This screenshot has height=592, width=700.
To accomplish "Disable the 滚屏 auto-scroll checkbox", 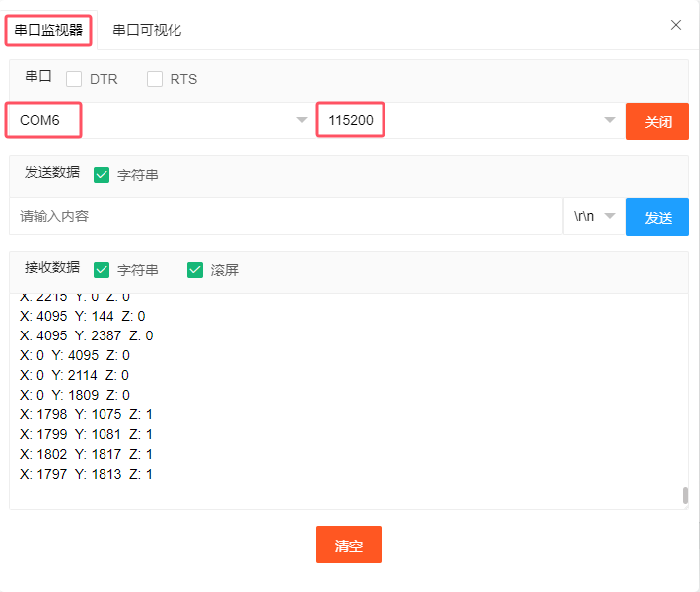I will pos(194,269).
